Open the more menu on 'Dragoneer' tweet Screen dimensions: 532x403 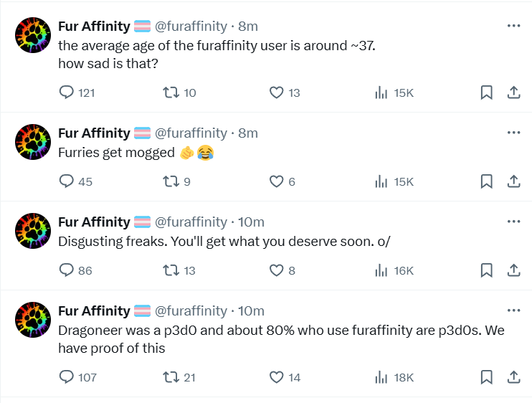513,310
